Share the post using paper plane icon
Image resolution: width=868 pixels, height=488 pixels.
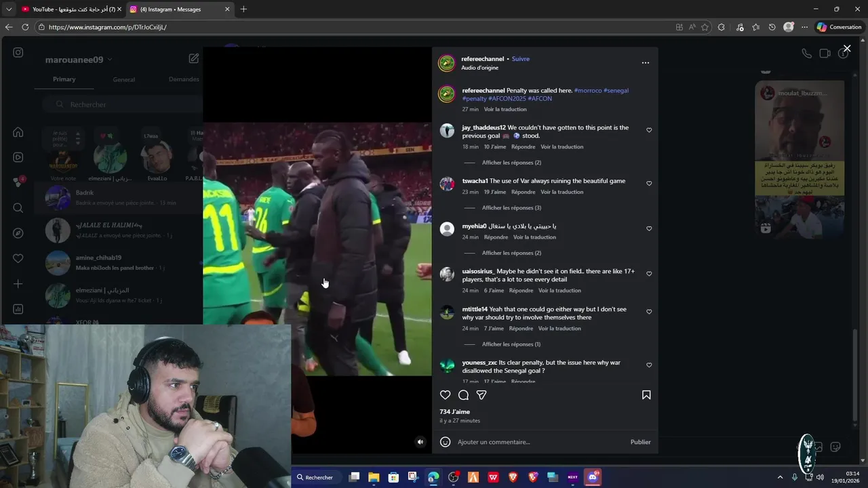[x=481, y=395]
